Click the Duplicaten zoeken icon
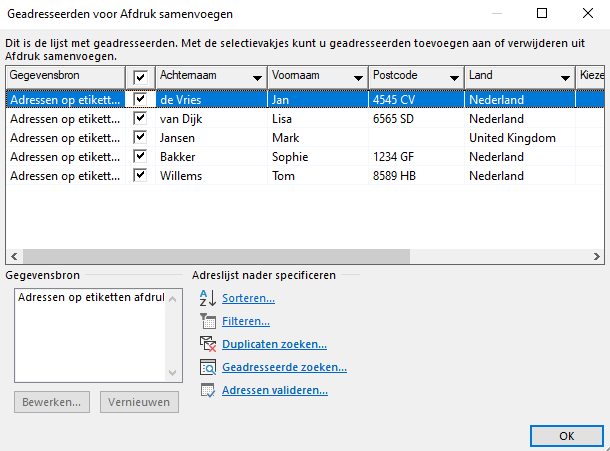 point(207,344)
